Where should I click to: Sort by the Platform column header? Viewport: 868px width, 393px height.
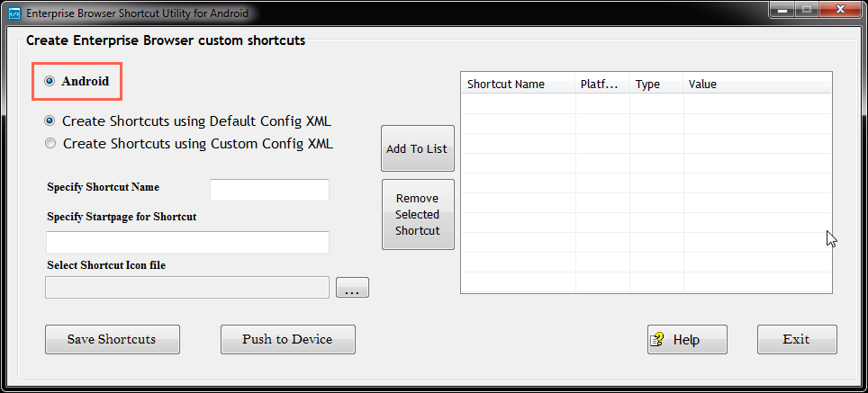[x=601, y=85]
